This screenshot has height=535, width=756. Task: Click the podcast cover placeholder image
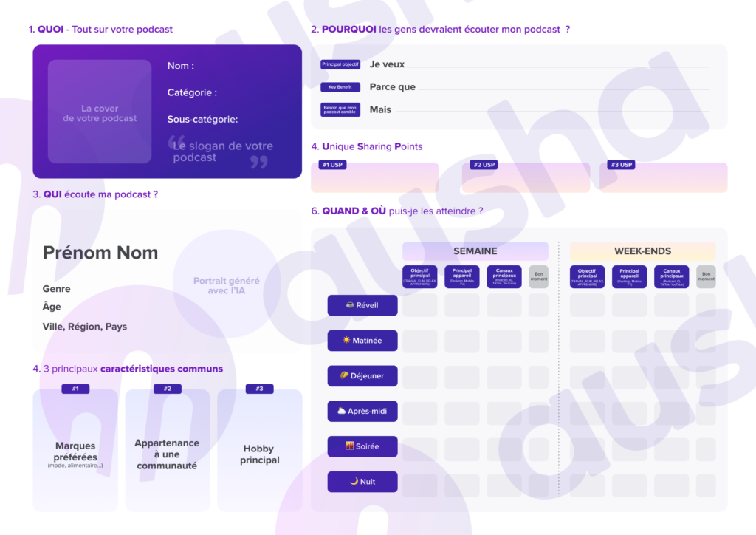100,112
